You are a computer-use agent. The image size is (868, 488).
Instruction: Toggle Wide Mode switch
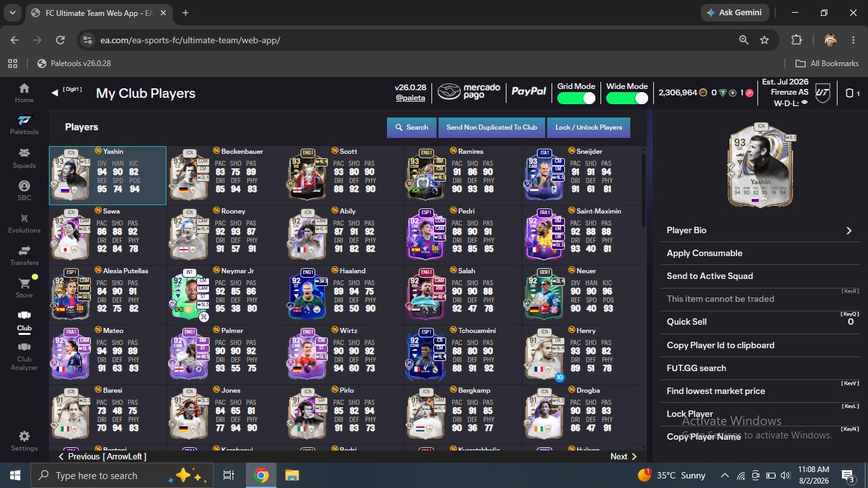click(x=627, y=98)
